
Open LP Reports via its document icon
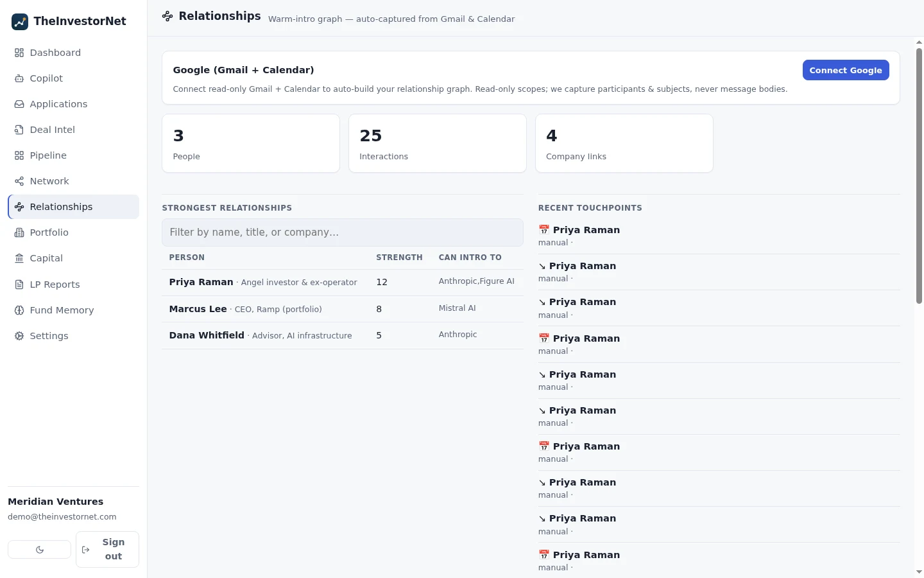[x=19, y=285]
